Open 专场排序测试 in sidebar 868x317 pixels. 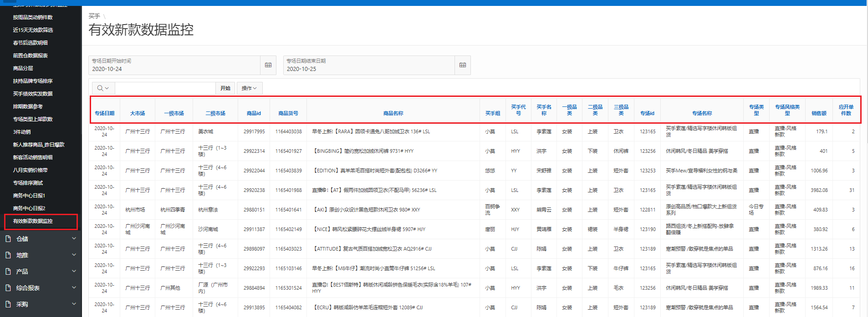[x=28, y=183]
